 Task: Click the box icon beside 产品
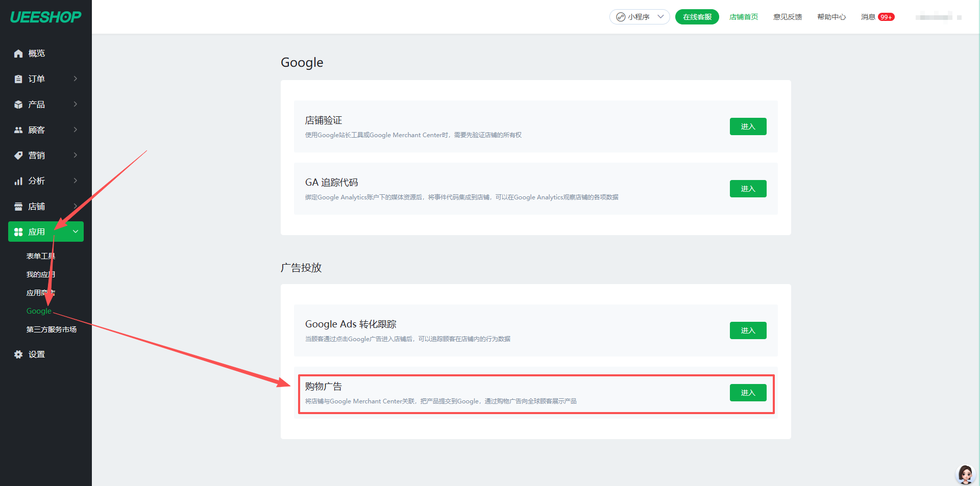(18, 105)
